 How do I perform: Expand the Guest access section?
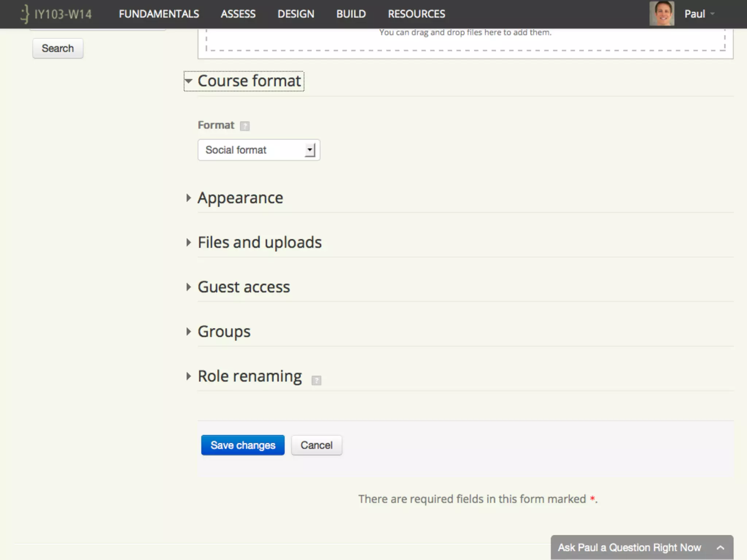coord(243,287)
